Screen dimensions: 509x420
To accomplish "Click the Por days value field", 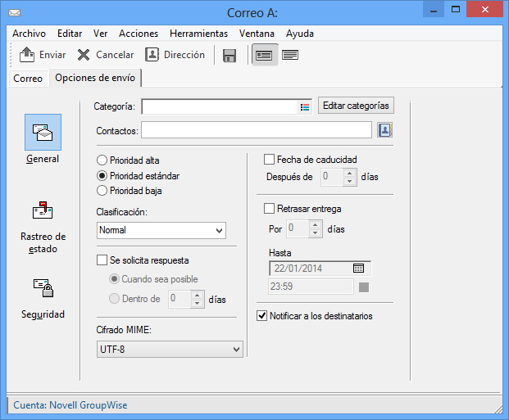I will 298,229.
